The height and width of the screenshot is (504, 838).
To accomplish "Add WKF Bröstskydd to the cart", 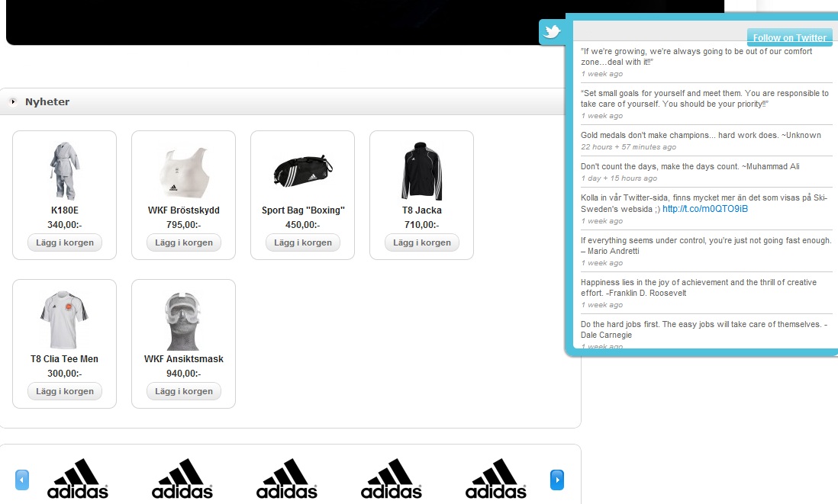I will [184, 242].
